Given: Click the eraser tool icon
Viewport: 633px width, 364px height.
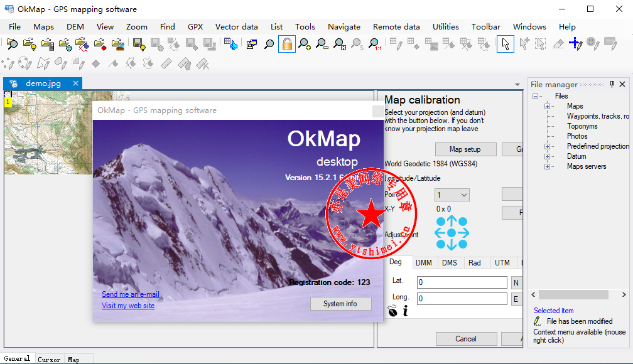Looking at the screenshot, I should coord(558,44).
